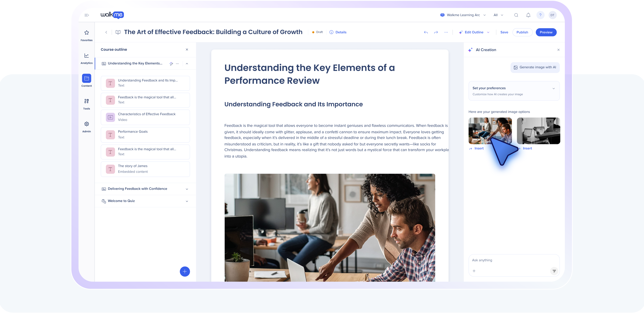Open Admin in the sidebar
Image resolution: width=644 pixels, height=314 pixels.
(86, 127)
